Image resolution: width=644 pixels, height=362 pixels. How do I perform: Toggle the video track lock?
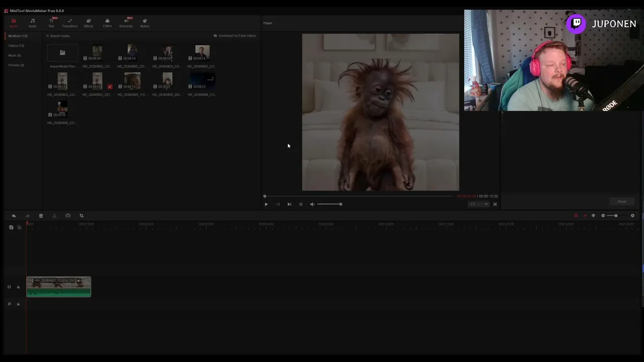point(18,287)
